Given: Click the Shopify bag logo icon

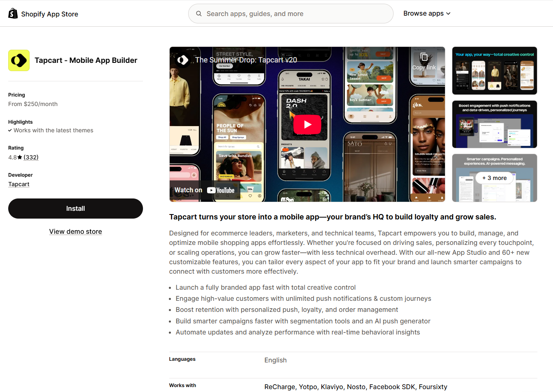Looking at the screenshot, I should [x=13, y=14].
